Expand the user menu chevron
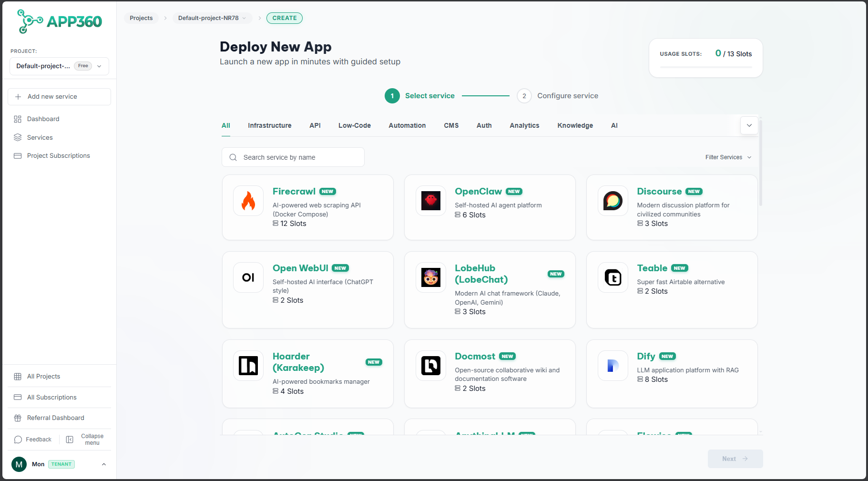The image size is (868, 481). [104, 464]
